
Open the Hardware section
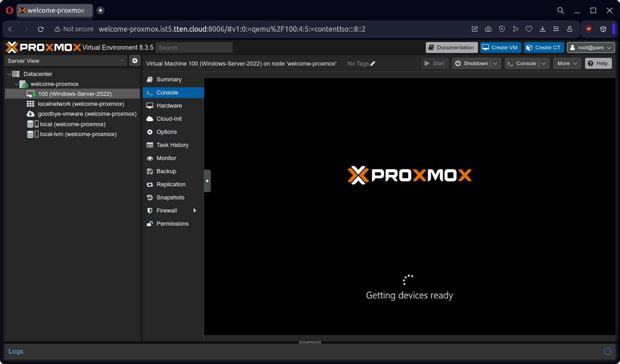click(173, 106)
